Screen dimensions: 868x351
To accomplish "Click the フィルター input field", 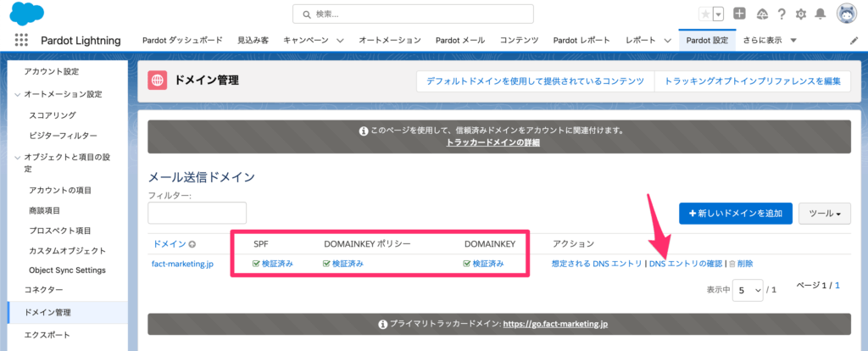I will tap(197, 213).
